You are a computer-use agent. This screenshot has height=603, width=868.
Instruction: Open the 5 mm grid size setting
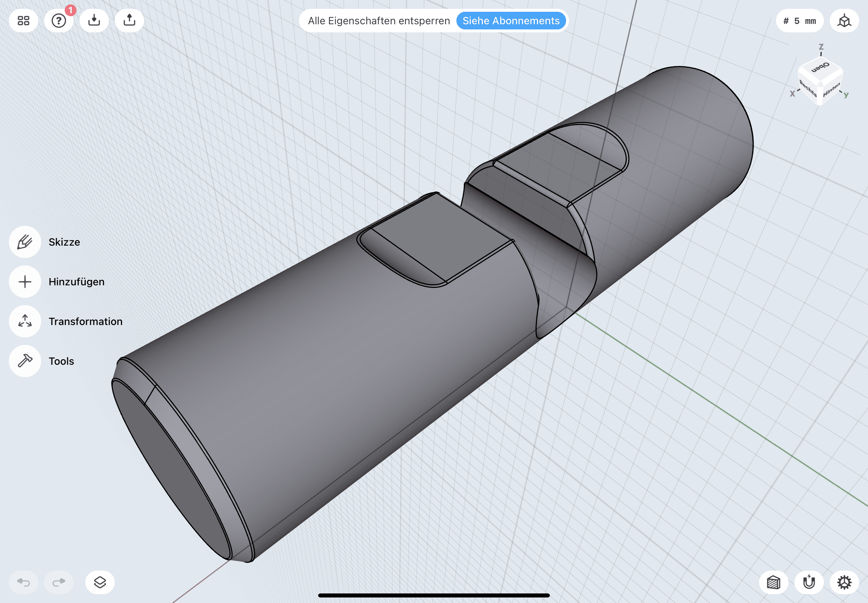tap(799, 21)
